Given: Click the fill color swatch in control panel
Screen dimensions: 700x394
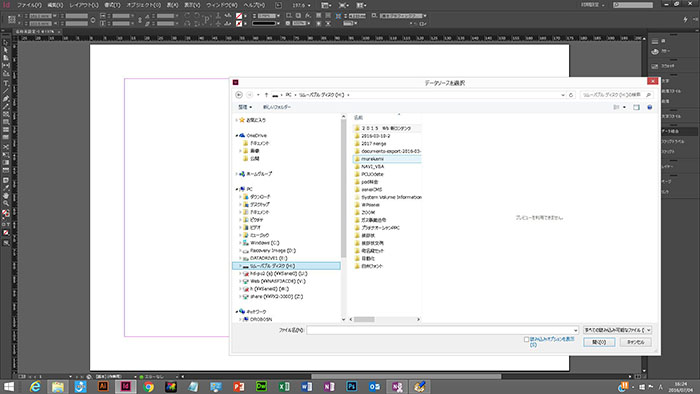Looking at the screenshot, I should 239,16.
